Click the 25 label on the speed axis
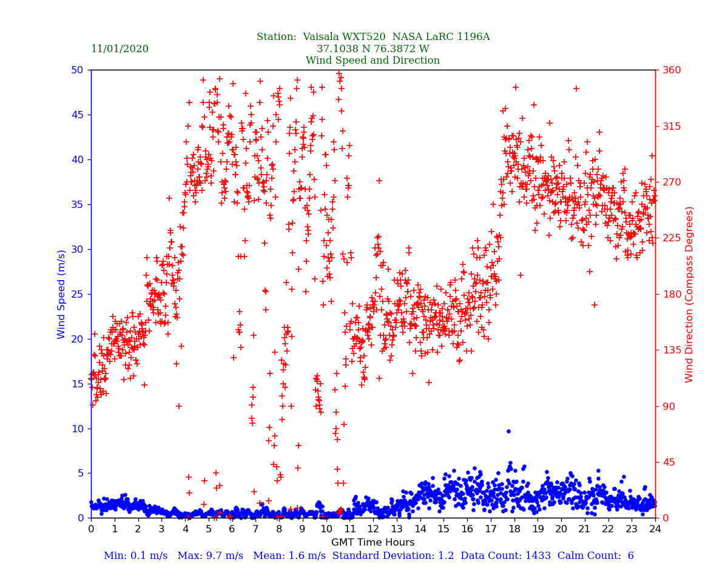The width and height of the screenshot is (728, 582). (x=77, y=294)
